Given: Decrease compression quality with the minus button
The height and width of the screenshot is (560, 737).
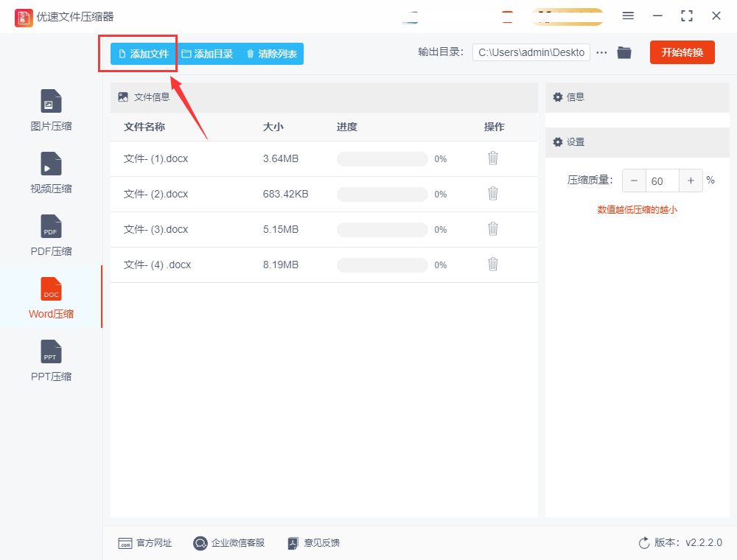Looking at the screenshot, I should [634, 181].
